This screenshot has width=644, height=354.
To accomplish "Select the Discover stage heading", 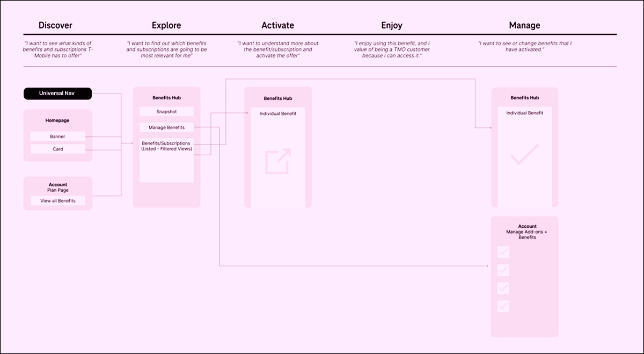I will tap(55, 25).
